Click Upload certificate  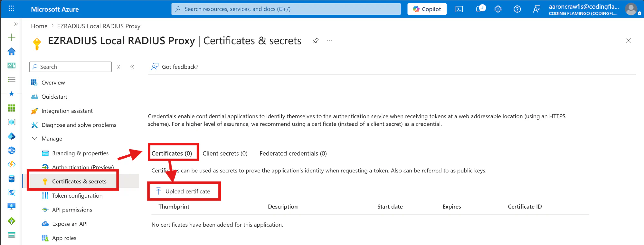(183, 191)
